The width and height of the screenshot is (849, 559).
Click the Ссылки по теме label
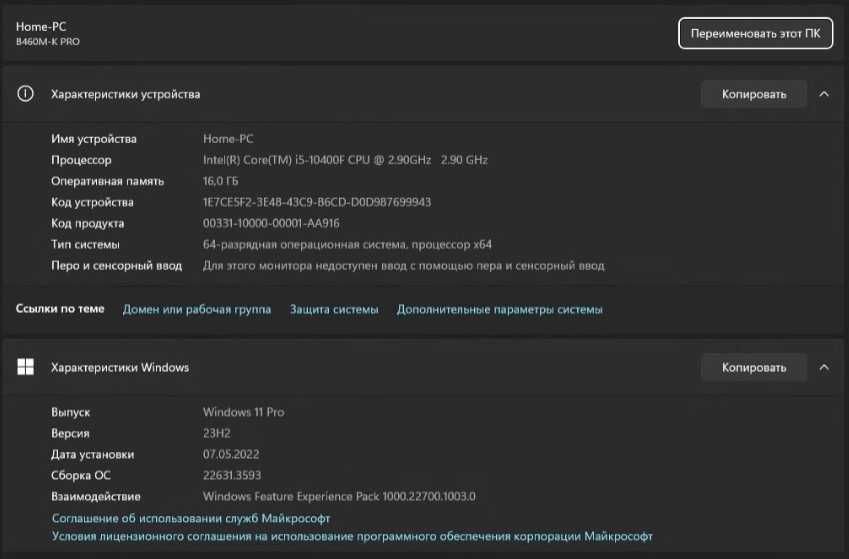(x=60, y=308)
